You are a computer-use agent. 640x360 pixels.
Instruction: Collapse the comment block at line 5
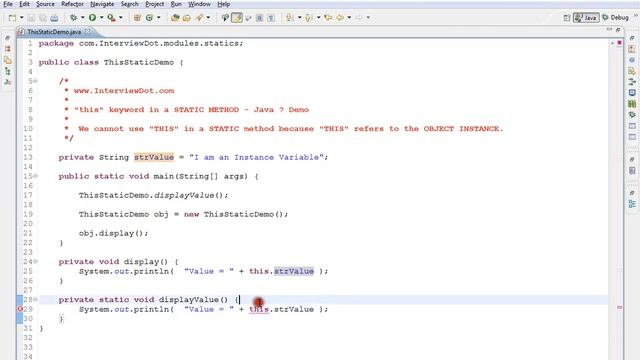(36, 81)
